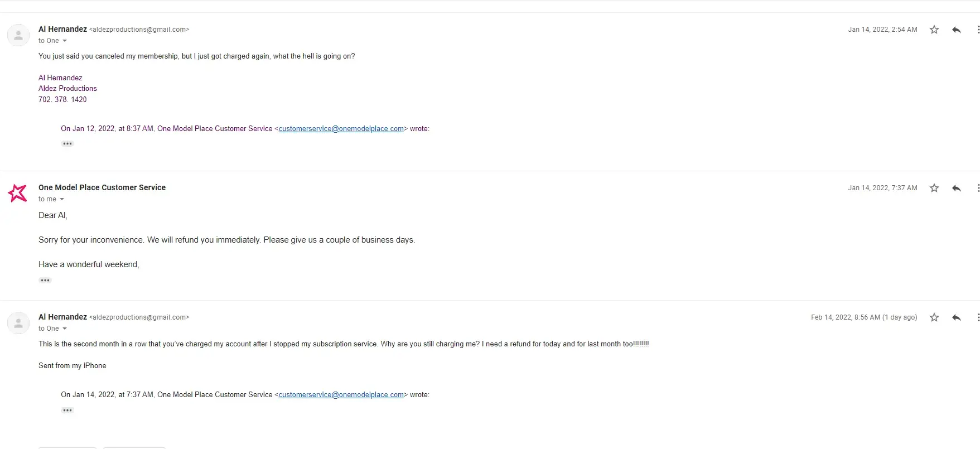The width and height of the screenshot is (980, 449).
Task: Open more options for the Customer Service message
Action: pos(978,188)
